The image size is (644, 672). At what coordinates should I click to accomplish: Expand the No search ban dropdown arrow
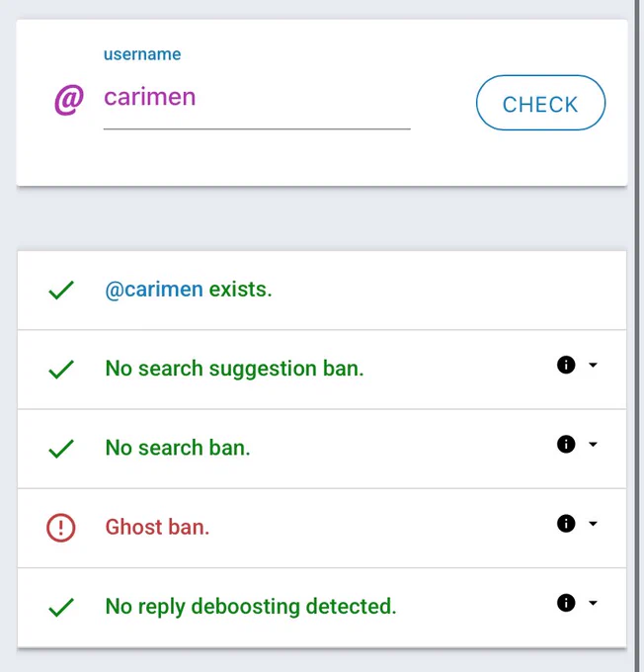pos(593,445)
